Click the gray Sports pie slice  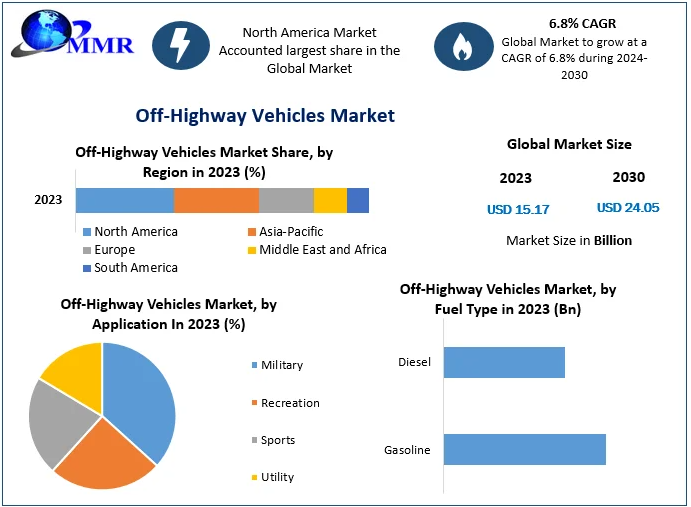tap(57, 423)
